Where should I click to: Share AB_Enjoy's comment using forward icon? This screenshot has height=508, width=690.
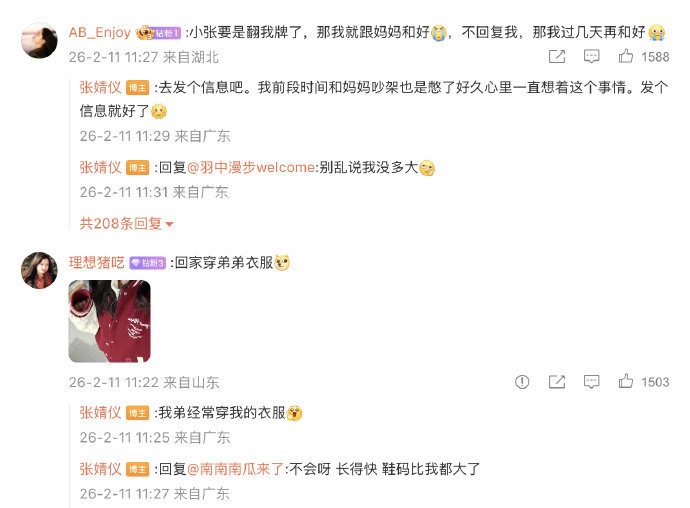click(x=557, y=56)
